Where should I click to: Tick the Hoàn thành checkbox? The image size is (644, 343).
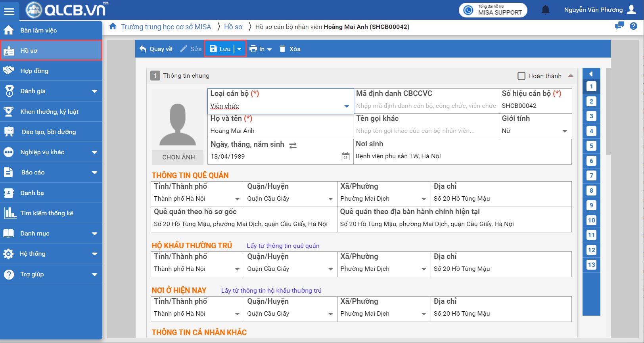(x=521, y=76)
